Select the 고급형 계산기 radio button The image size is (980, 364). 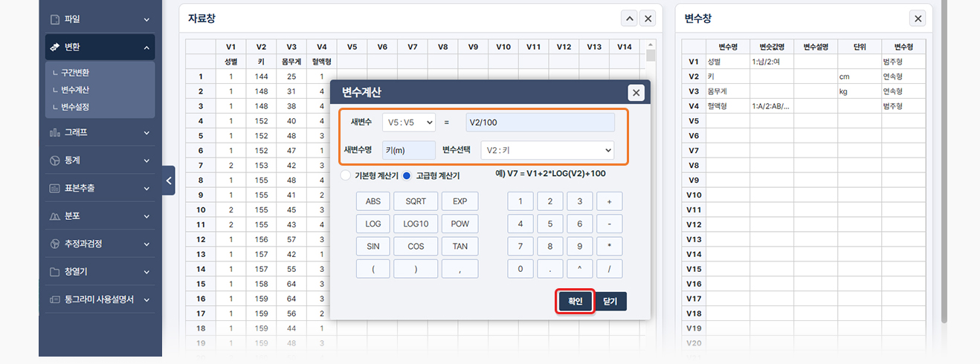pyautogui.click(x=407, y=175)
